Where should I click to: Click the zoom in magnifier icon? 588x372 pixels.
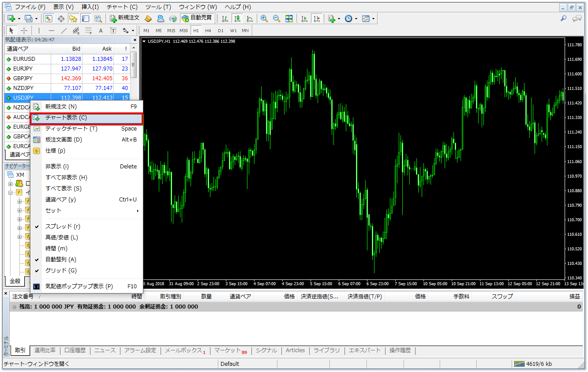click(x=264, y=19)
